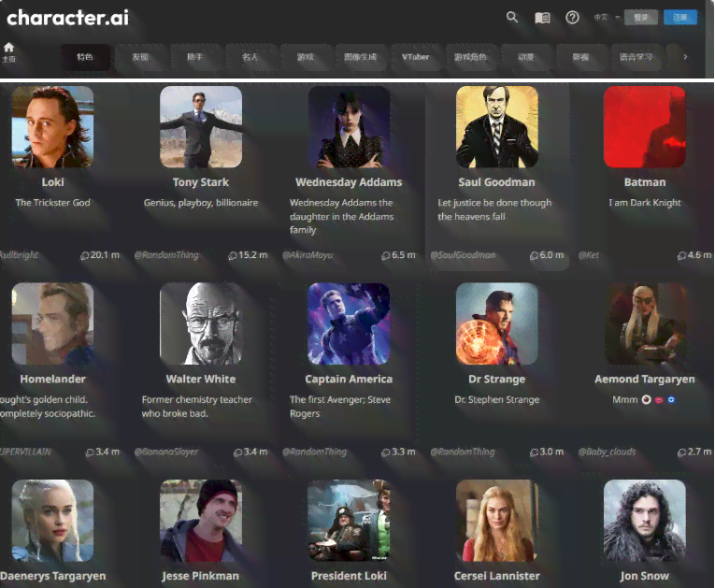
Task: Open creator @RandomThing under Tony Stark
Action: click(x=166, y=255)
